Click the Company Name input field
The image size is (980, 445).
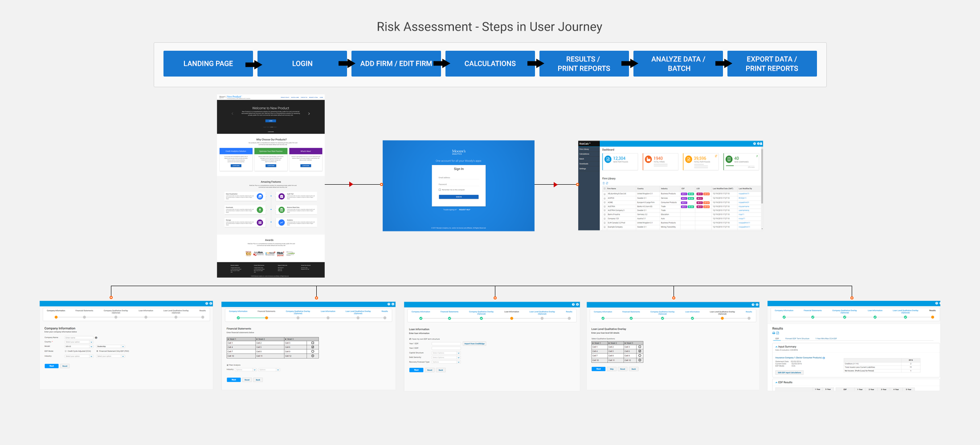point(79,338)
